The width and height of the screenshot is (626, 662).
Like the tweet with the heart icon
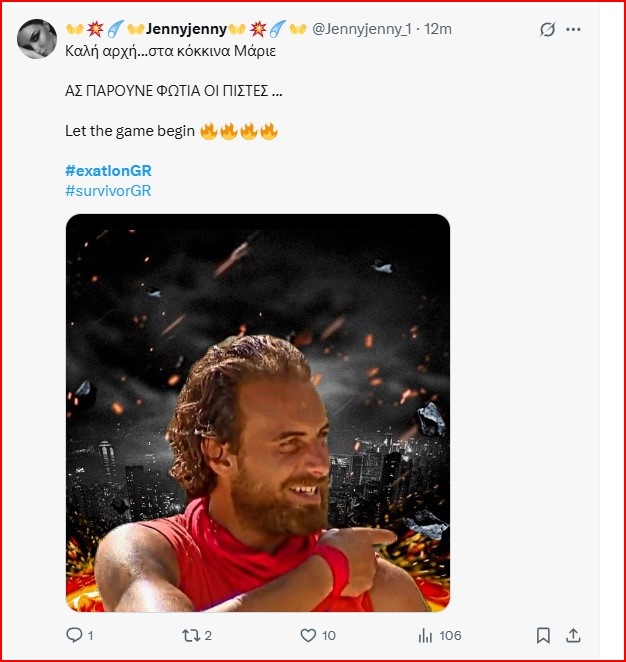coord(307,635)
